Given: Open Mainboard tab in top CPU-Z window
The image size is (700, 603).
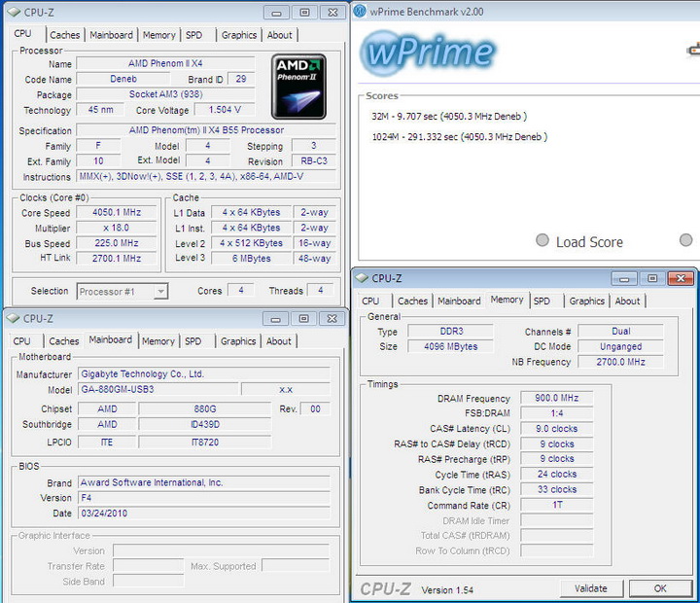Looking at the screenshot, I should [111, 35].
